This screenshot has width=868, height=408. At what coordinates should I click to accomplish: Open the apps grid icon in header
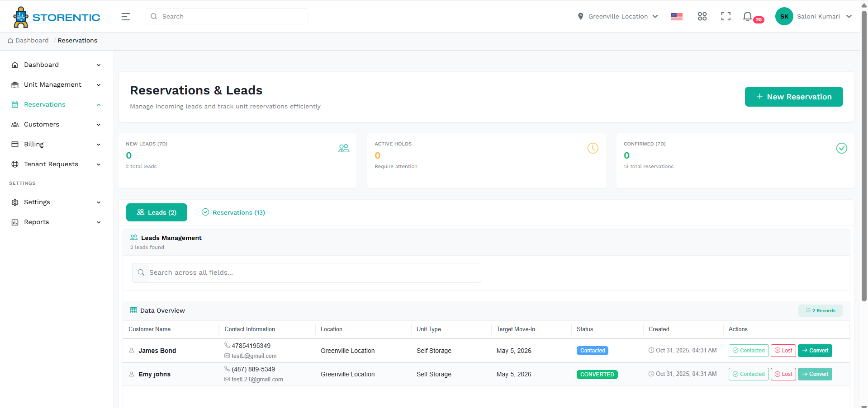[x=702, y=16]
